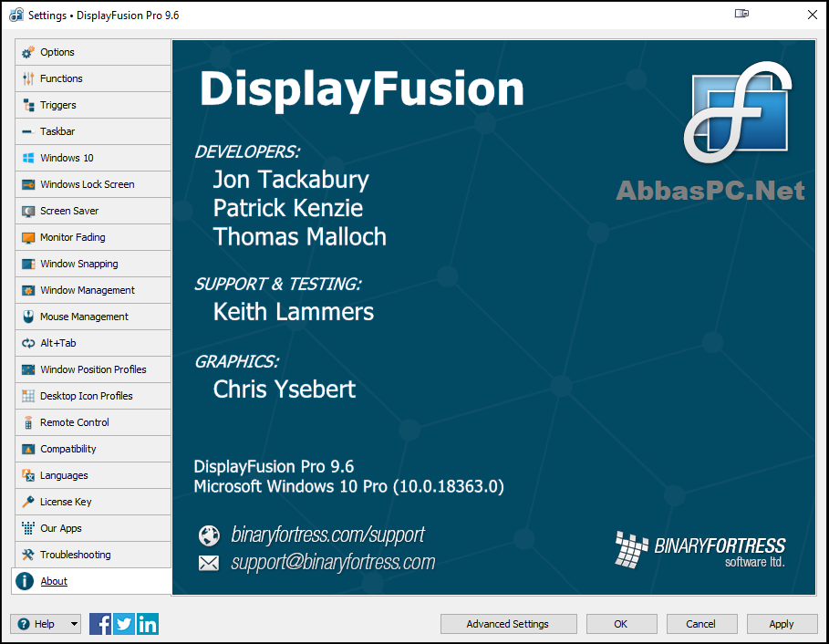Image resolution: width=829 pixels, height=644 pixels.
Task: Select the Our Apps dotted icon
Action: tap(28, 528)
